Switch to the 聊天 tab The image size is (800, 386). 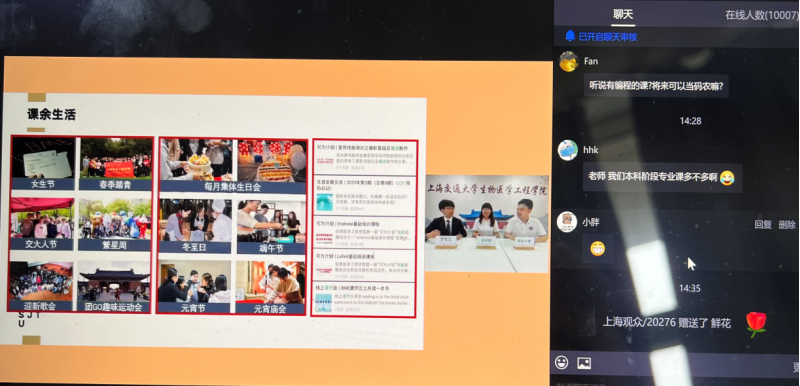tap(623, 15)
